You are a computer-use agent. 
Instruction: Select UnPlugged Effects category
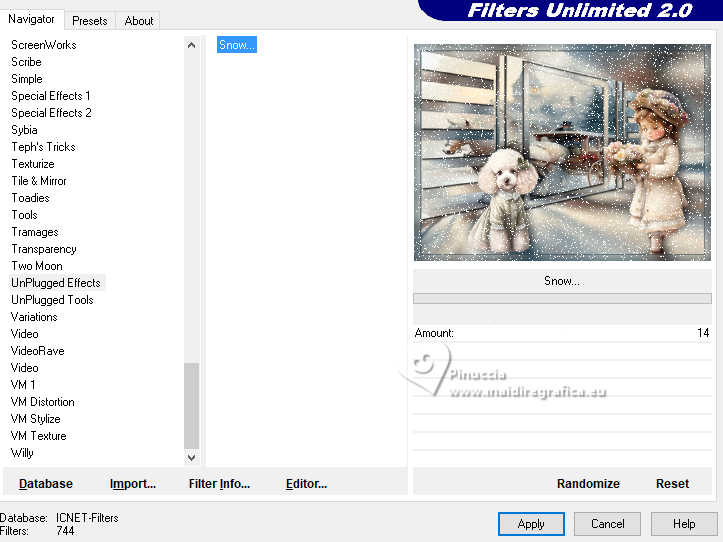(x=56, y=283)
